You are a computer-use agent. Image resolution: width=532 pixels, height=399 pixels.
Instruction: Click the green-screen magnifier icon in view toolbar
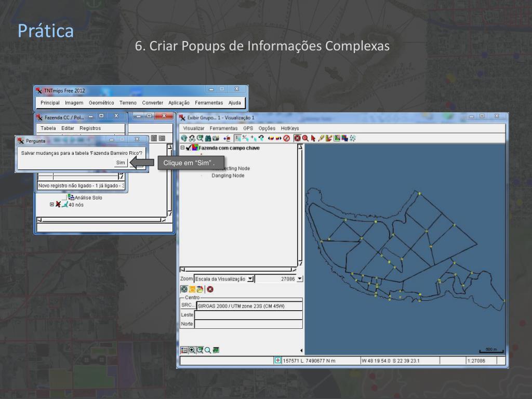200,138
